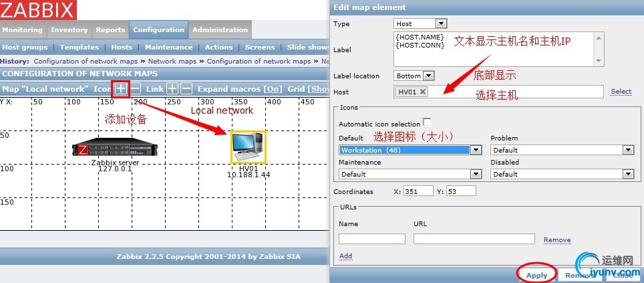Click the Y coordinate field
This screenshot has height=283, width=644.
point(461,191)
